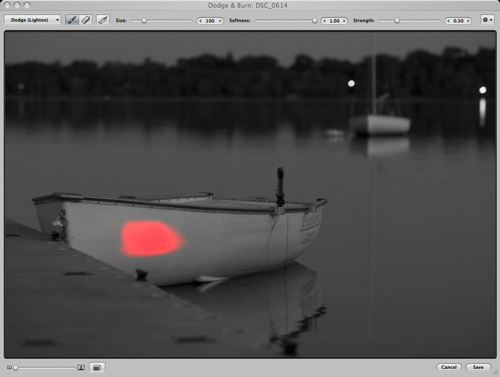Click the red overlay brush stroke on boat
The width and height of the screenshot is (500, 377).
pos(152,239)
